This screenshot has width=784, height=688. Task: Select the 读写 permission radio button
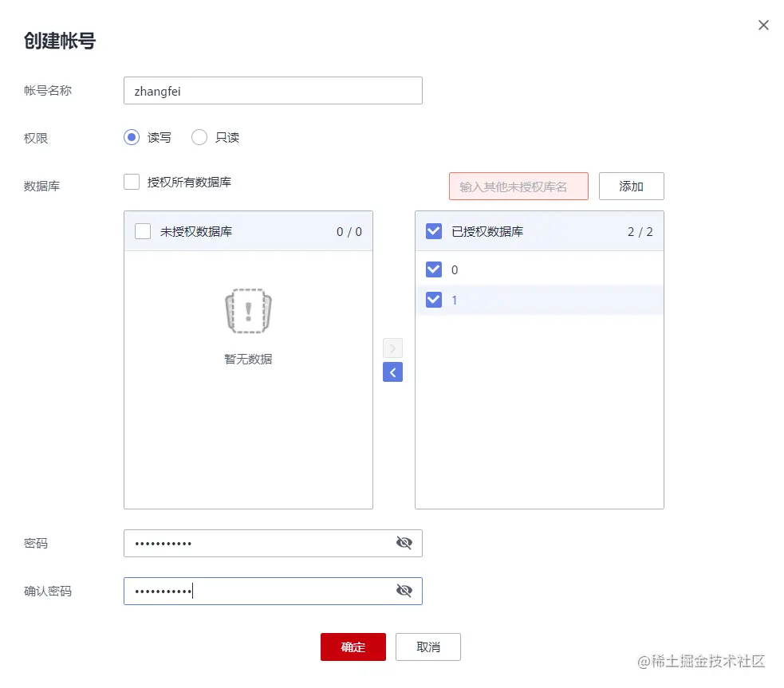(132, 137)
